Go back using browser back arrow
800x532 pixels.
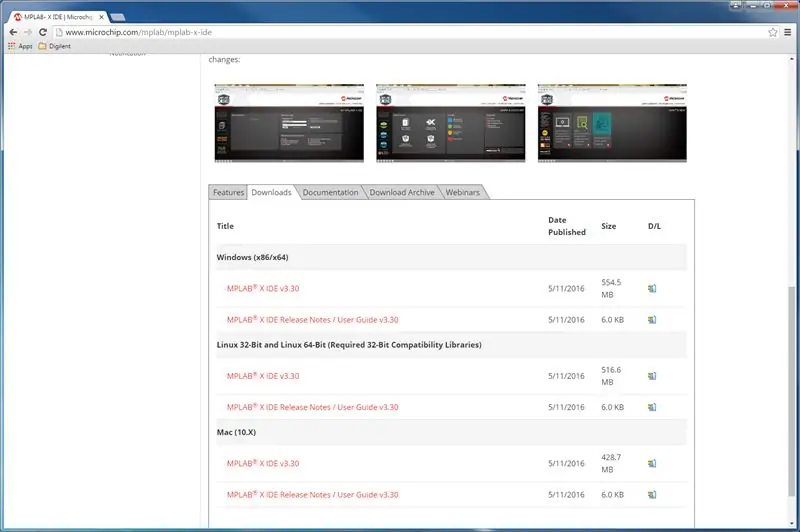coord(13,32)
